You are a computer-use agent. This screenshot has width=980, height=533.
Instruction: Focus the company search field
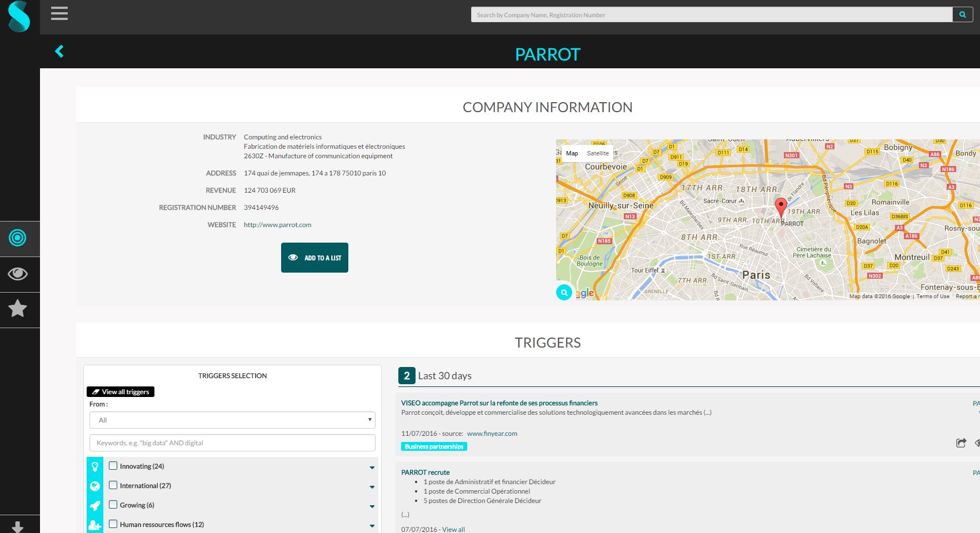click(x=712, y=15)
